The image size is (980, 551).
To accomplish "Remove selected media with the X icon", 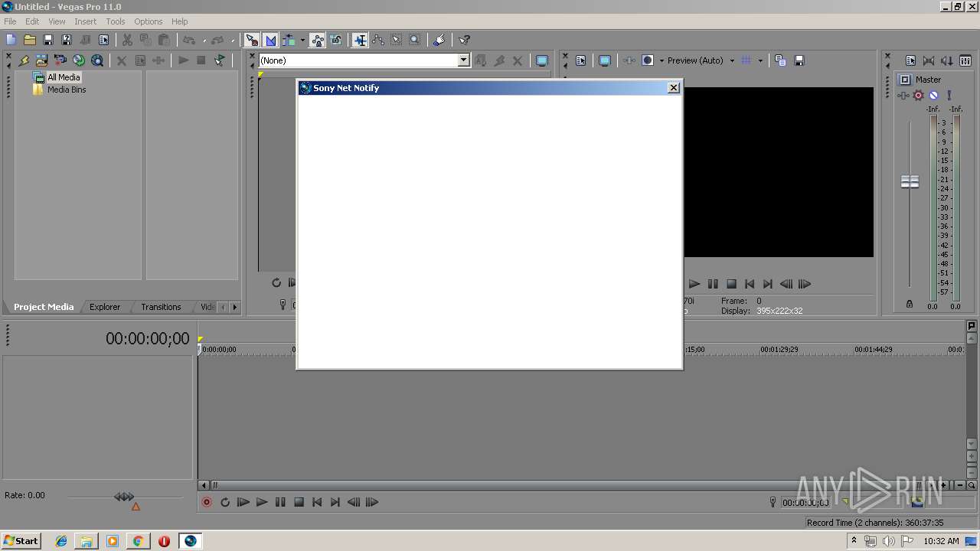I will pos(122,60).
